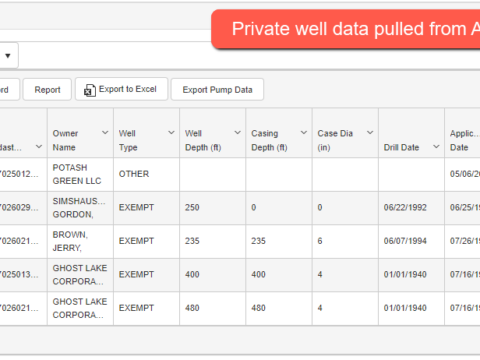Open the Well Depth column menu chevron

tap(237, 133)
